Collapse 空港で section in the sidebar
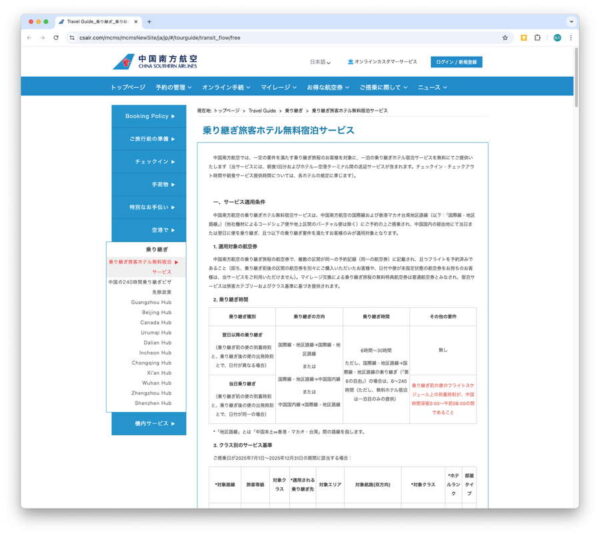 (x=149, y=230)
